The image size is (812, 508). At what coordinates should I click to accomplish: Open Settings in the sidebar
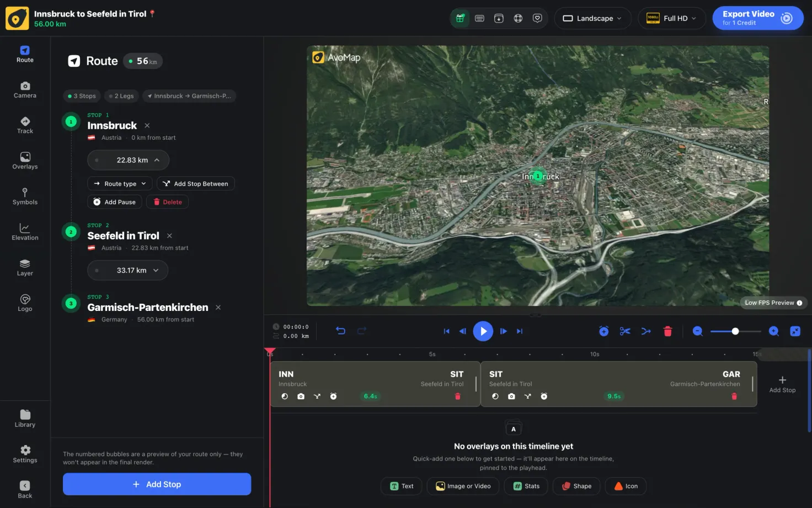point(25,454)
